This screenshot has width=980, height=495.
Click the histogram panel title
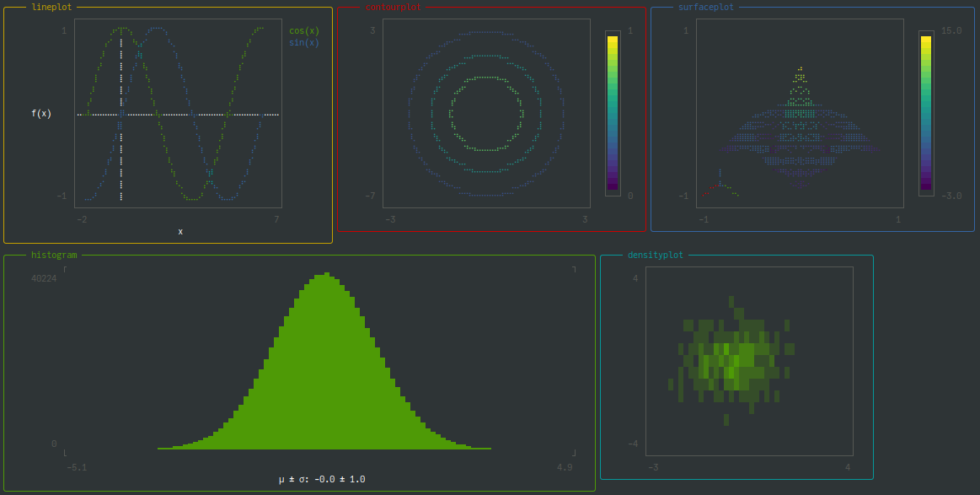(55, 255)
